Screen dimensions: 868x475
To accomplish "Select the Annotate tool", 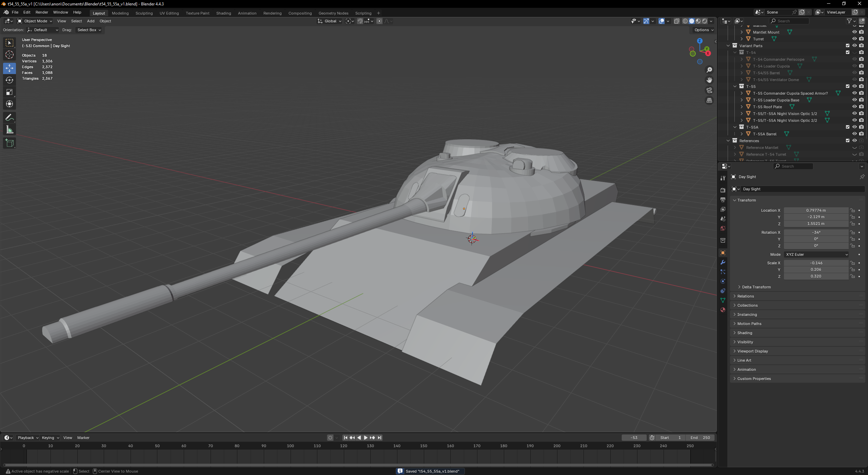I will tap(9, 118).
